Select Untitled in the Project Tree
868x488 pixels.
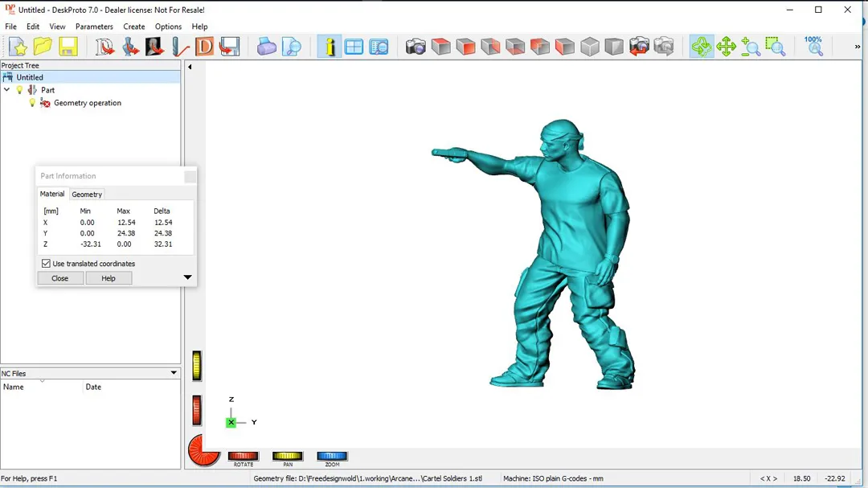click(30, 77)
